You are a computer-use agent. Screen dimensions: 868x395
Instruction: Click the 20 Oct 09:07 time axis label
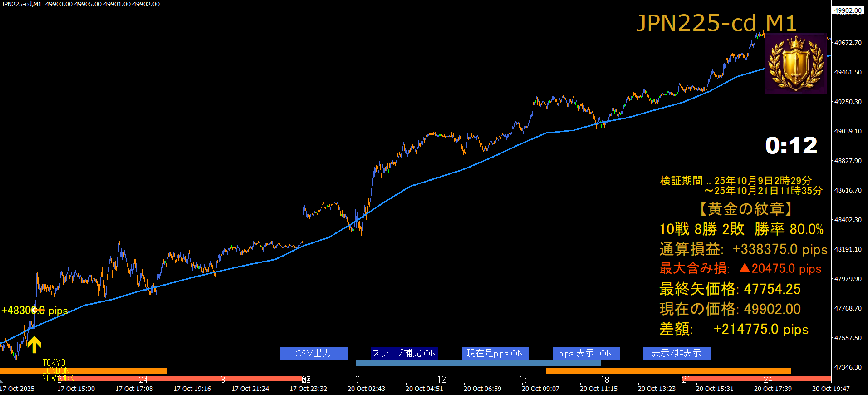540,389
